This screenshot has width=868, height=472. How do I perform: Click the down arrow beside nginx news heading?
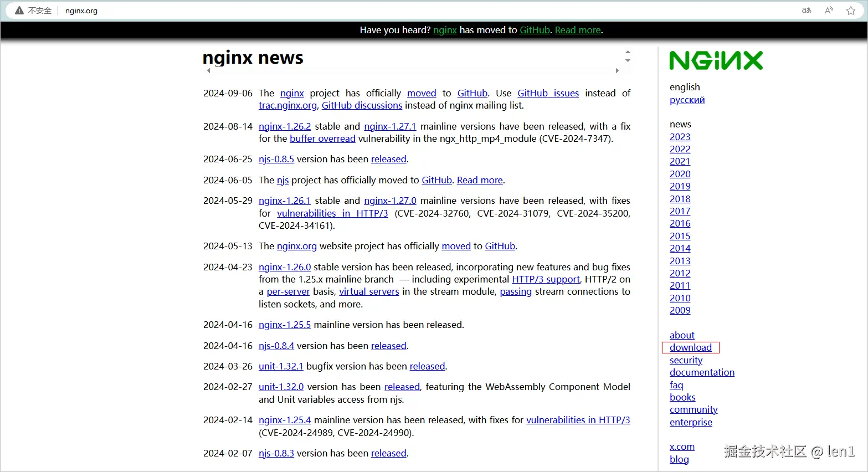628,60
